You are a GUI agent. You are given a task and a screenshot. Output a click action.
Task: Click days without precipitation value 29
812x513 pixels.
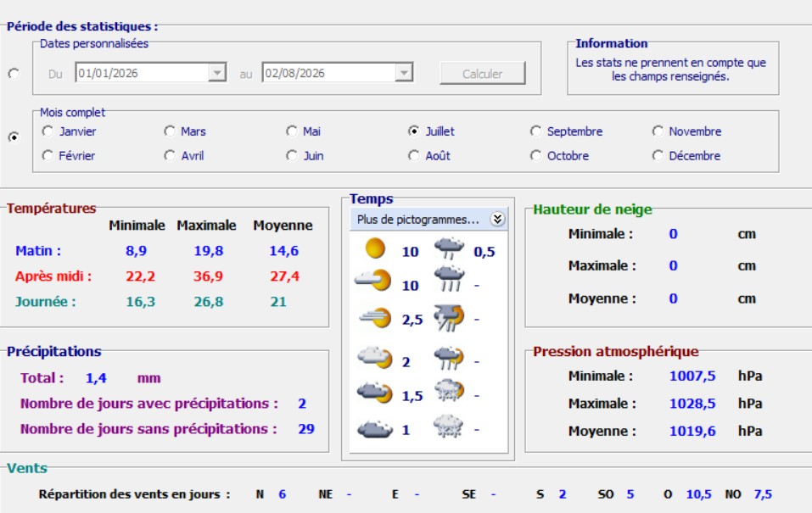pyautogui.click(x=306, y=429)
